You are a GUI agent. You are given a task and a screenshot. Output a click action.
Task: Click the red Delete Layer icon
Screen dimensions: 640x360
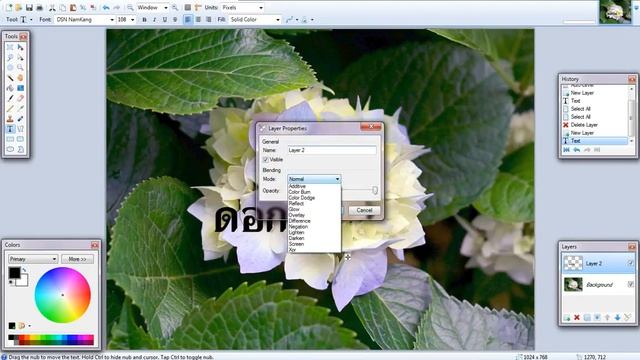pos(577,318)
